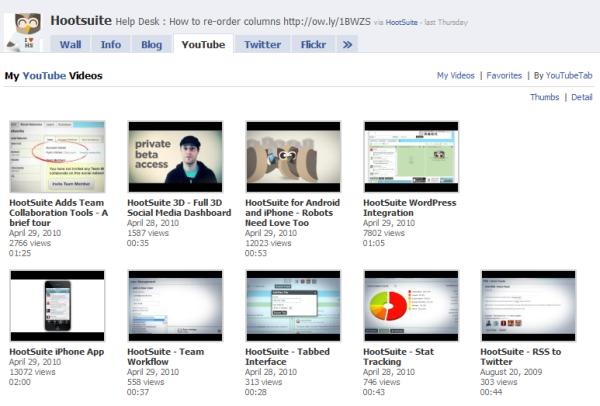600x406 pixels.
Task: Open the RSS to Twitter video thumbnail
Action: pyautogui.click(x=528, y=306)
